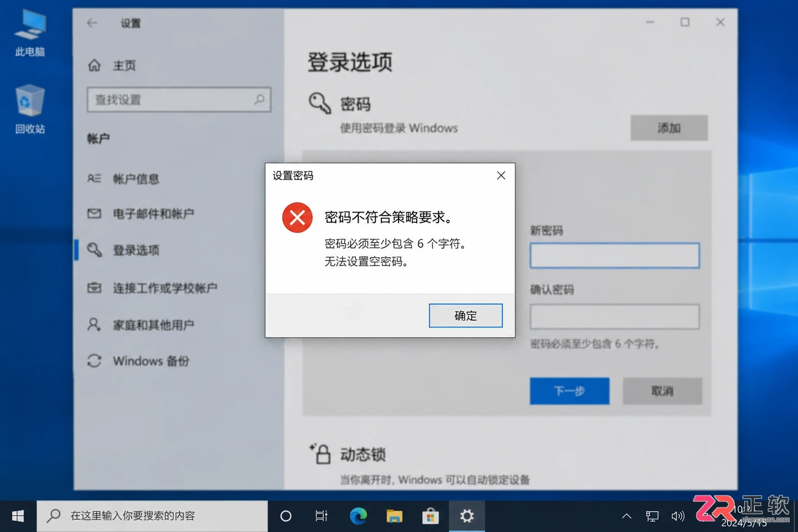Open Task View on the taskbar
Image resolution: width=798 pixels, height=532 pixels.
tap(321, 516)
